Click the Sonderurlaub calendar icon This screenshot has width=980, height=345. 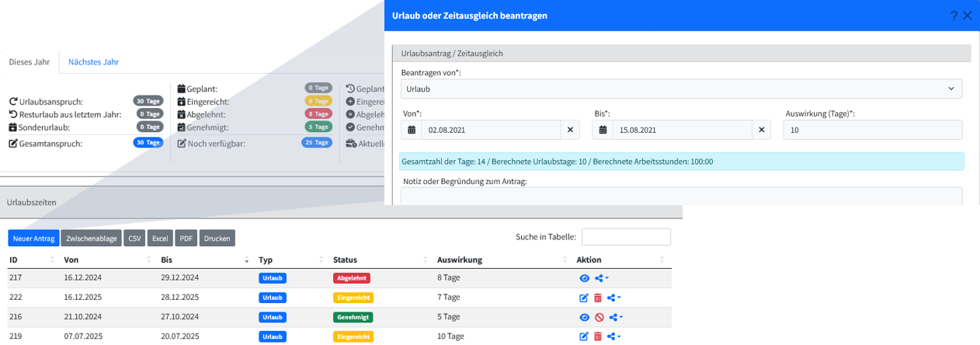(13, 127)
